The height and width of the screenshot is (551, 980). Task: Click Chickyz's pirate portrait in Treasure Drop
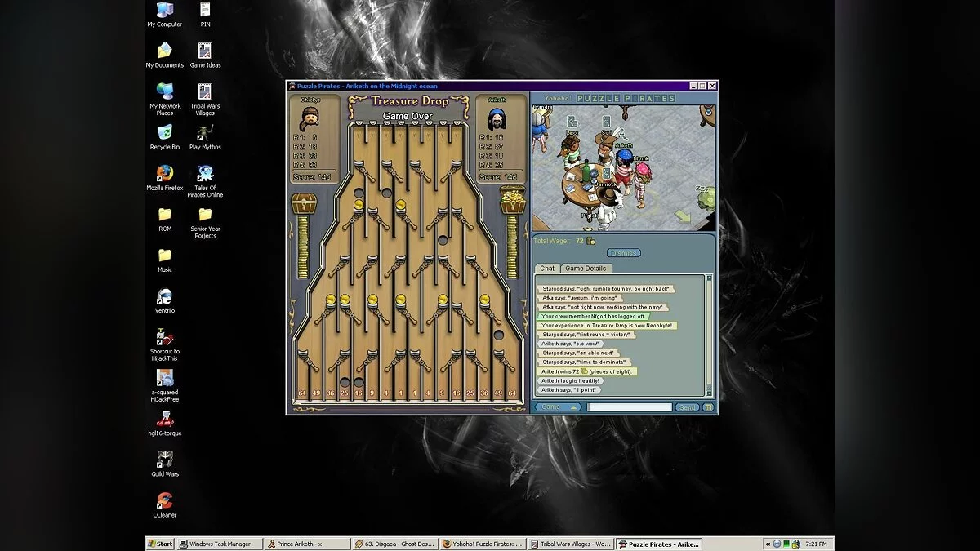tap(310, 118)
